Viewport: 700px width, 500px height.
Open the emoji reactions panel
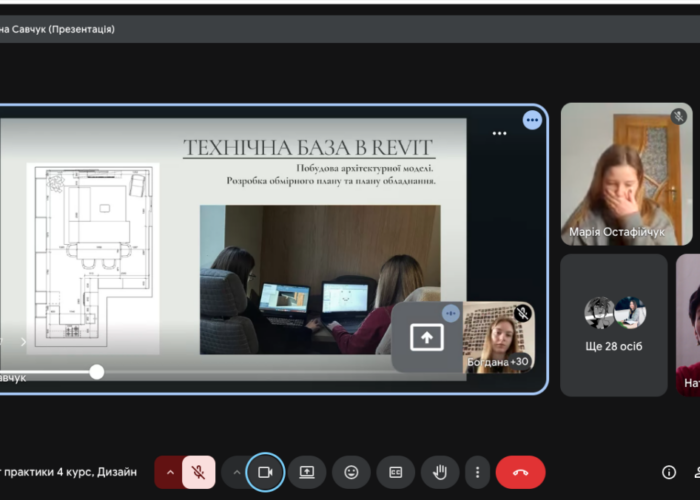click(x=351, y=472)
